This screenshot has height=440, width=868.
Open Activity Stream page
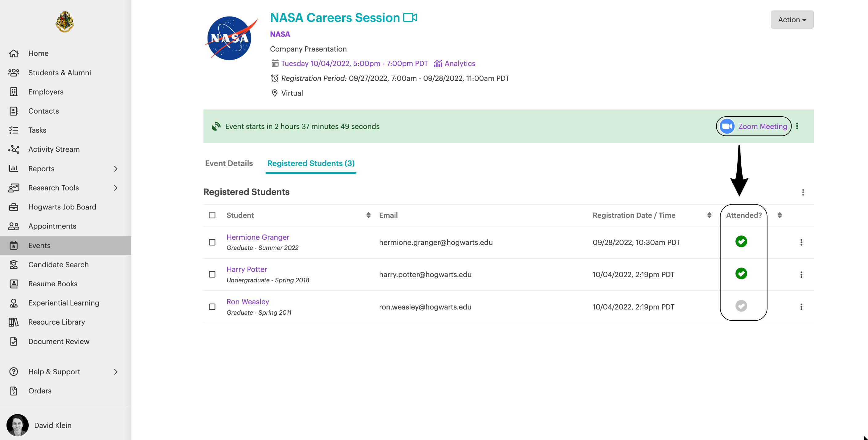coord(54,149)
